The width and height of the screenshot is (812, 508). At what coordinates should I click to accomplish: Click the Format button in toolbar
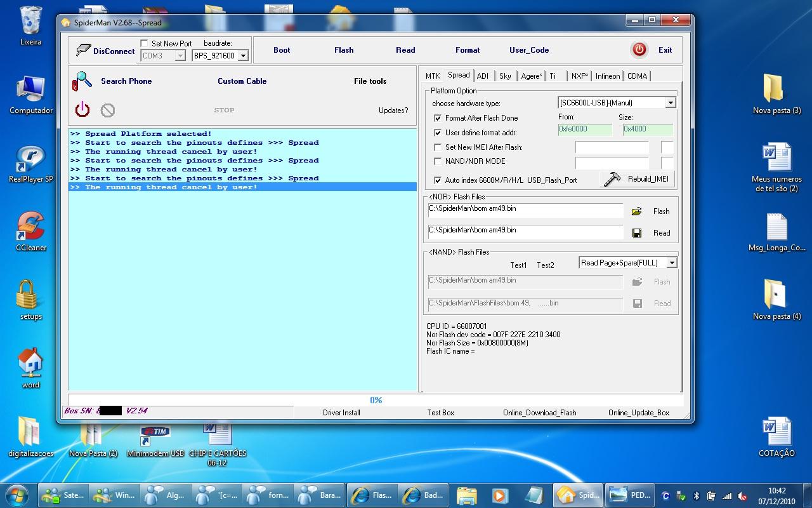(x=468, y=50)
